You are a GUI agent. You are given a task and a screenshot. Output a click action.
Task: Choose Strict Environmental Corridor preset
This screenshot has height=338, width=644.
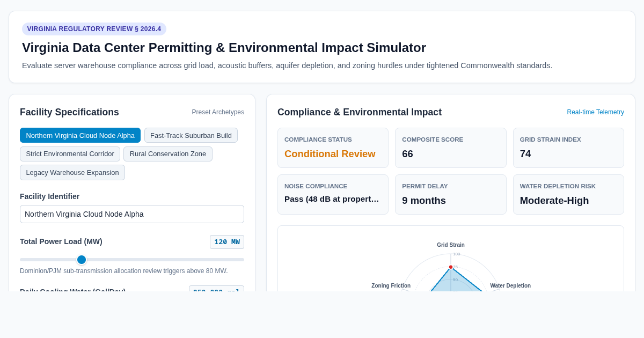pyautogui.click(x=70, y=154)
